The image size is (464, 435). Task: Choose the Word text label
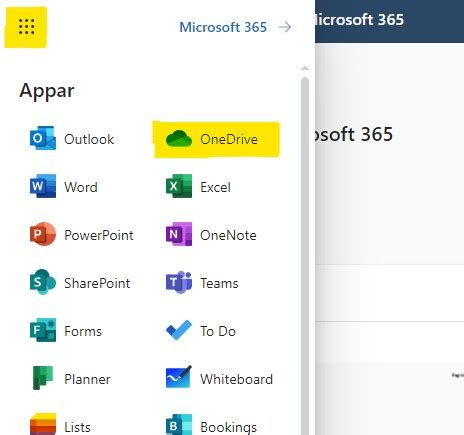point(81,187)
